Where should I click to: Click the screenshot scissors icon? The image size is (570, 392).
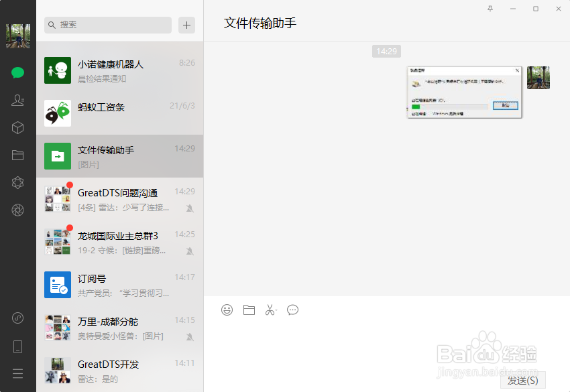[x=270, y=310]
